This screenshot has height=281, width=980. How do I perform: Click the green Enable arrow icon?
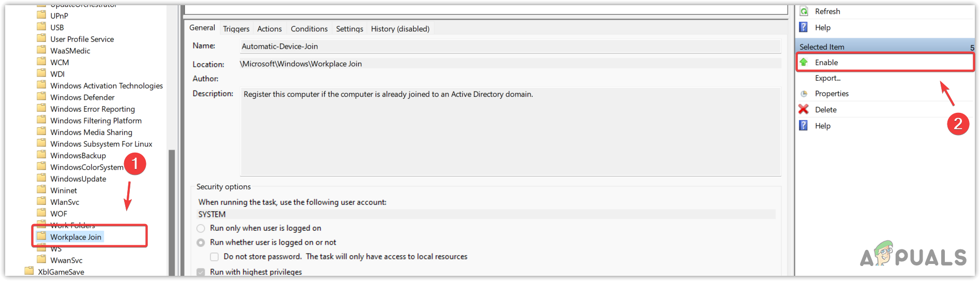click(x=804, y=62)
